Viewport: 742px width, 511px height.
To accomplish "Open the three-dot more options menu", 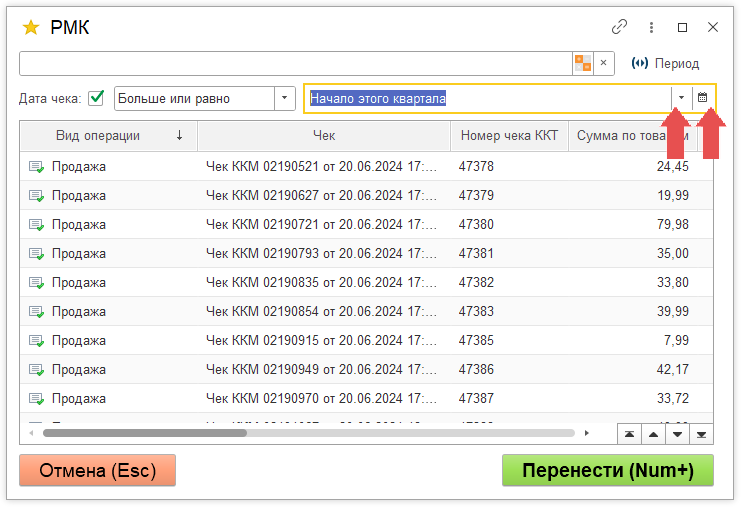I will click(x=651, y=27).
